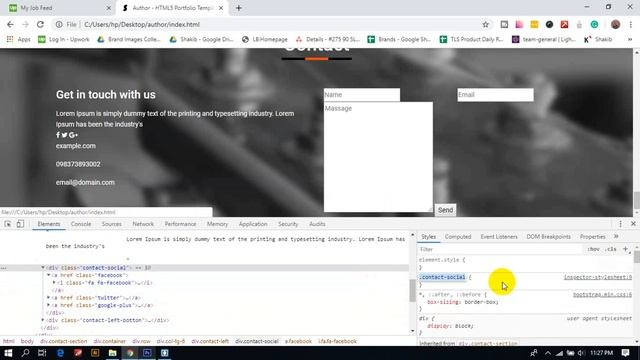
Task: Open the Application tab
Action: coord(253,224)
